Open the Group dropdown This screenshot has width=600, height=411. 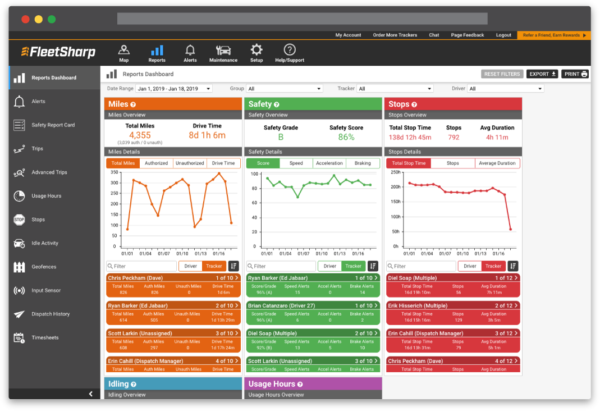click(x=284, y=89)
